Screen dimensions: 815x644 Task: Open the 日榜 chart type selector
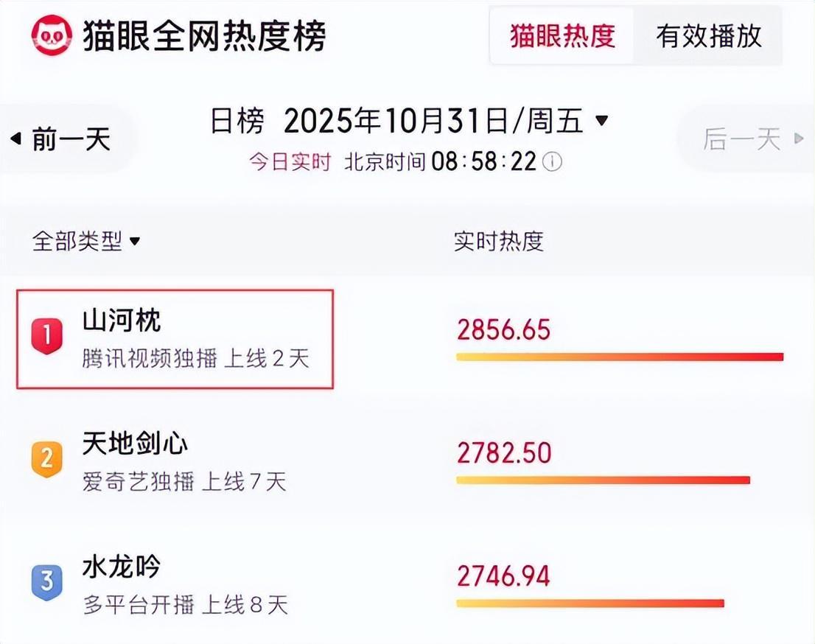(x=237, y=120)
